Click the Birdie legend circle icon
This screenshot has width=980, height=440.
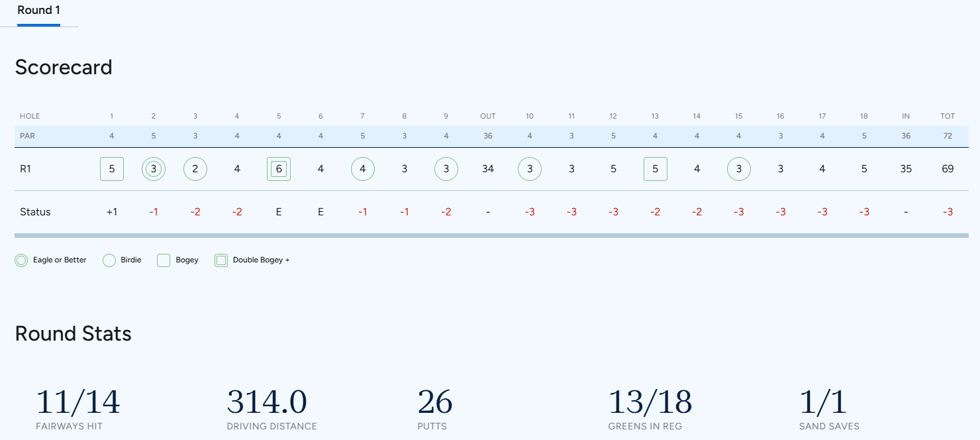click(x=109, y=260)
